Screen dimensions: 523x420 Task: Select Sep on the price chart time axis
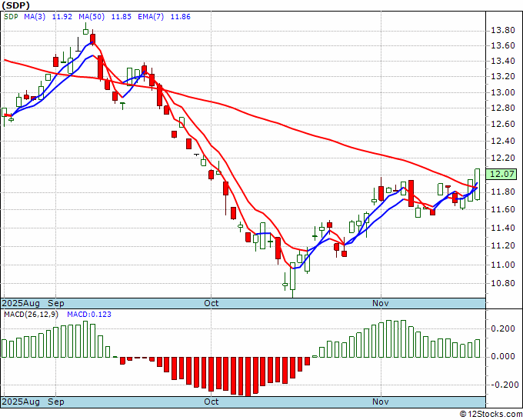(x=56, y=303)
